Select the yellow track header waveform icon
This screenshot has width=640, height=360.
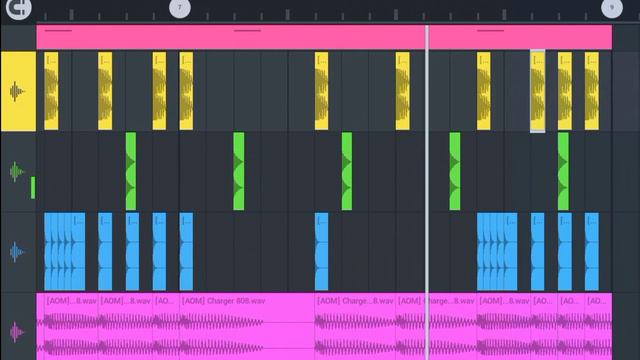click(x=17, y=91)
